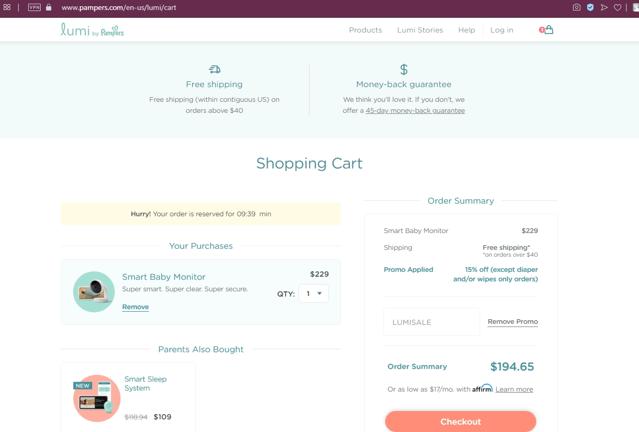Click the Money-back guarantee heading
Image resolution: width=639 pixels, height=432 pixels.
[x=404, y=84]
